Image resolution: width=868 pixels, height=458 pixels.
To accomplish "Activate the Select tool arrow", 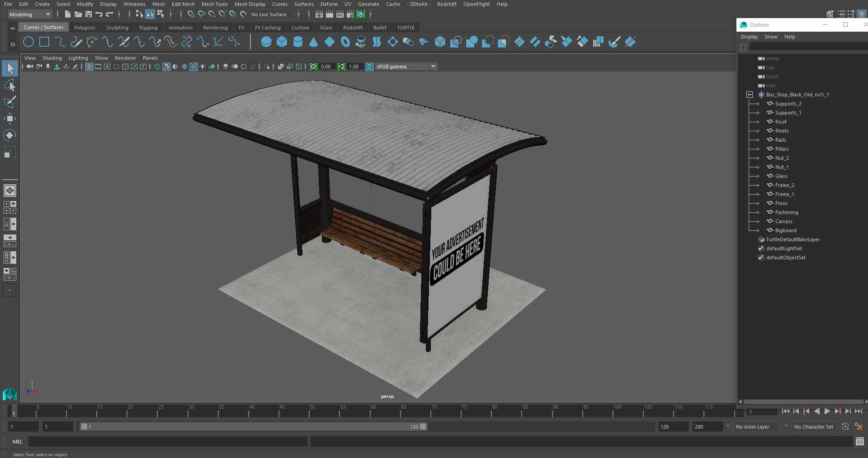I will [x=10, y=69].
